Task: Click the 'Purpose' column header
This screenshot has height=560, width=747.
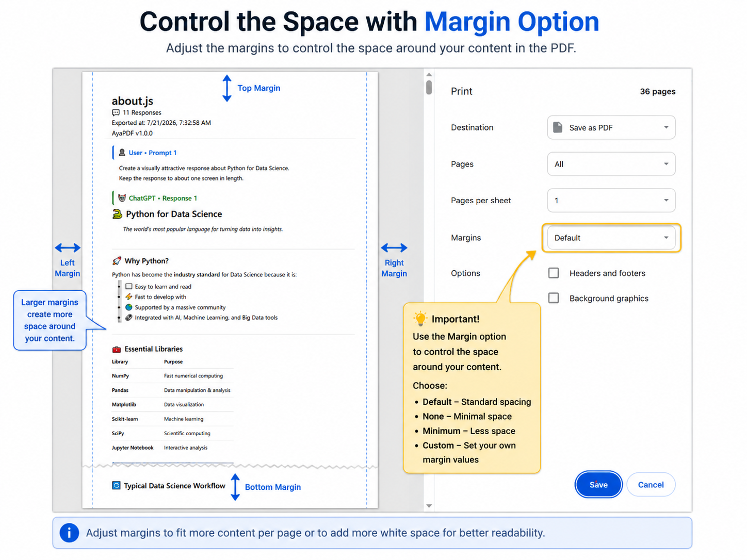Action: click(x=173, y=362)
